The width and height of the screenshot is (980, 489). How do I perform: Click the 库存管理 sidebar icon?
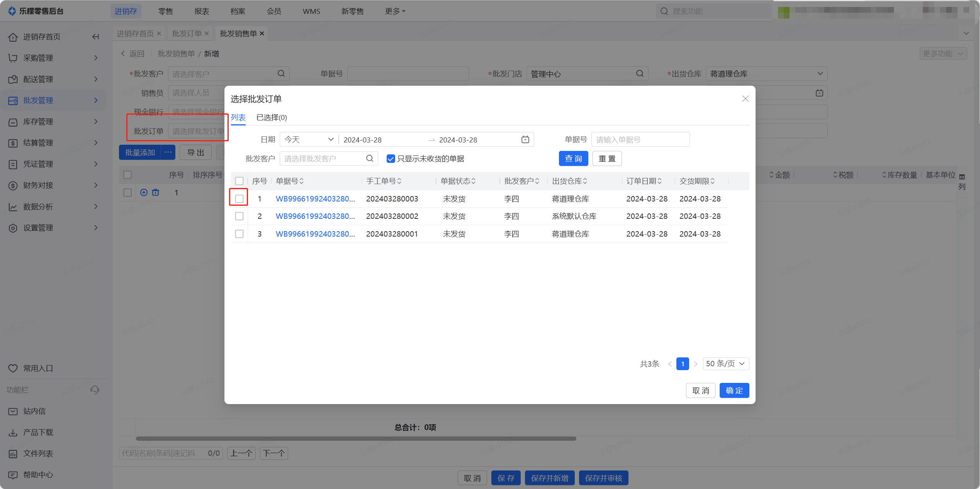pyautogui.click(x=13, y=122)
